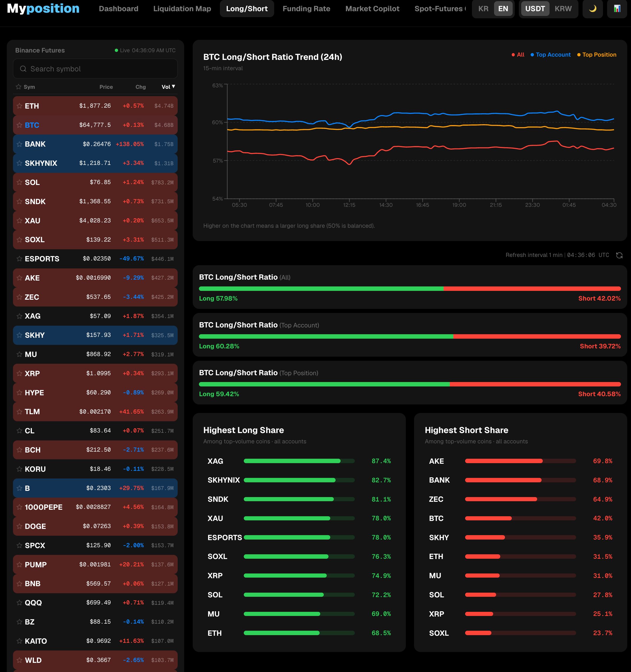Toggle dark mode moon icon

(593, 9)
